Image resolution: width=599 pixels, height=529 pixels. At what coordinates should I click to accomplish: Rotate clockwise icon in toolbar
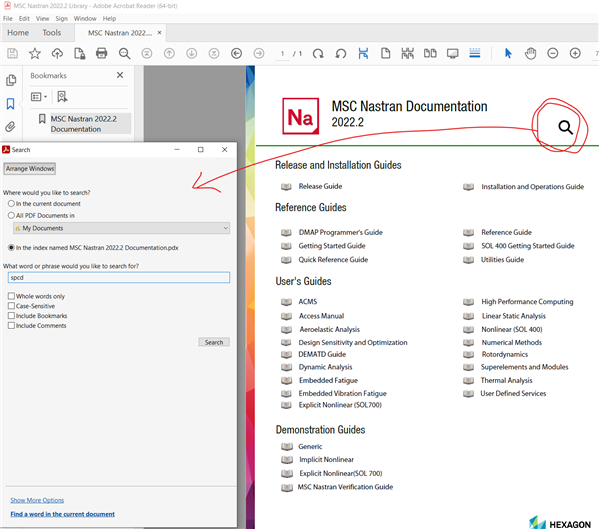tap(318, 53)
